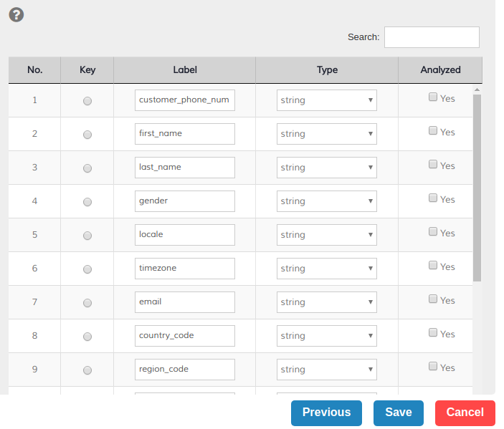
Task: Enable Analyzed checkbox for first_name
Action: click(433, 131)
